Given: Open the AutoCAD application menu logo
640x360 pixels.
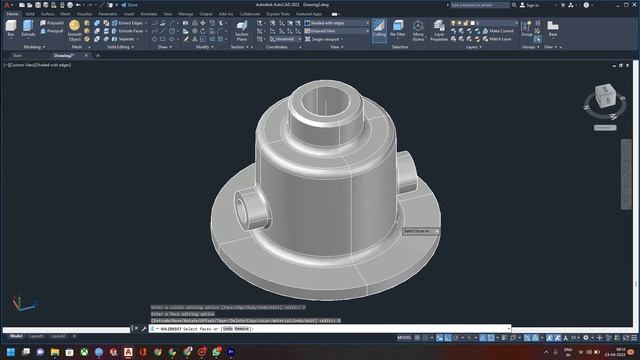Looking at the screenshot, I should point(7,5).
